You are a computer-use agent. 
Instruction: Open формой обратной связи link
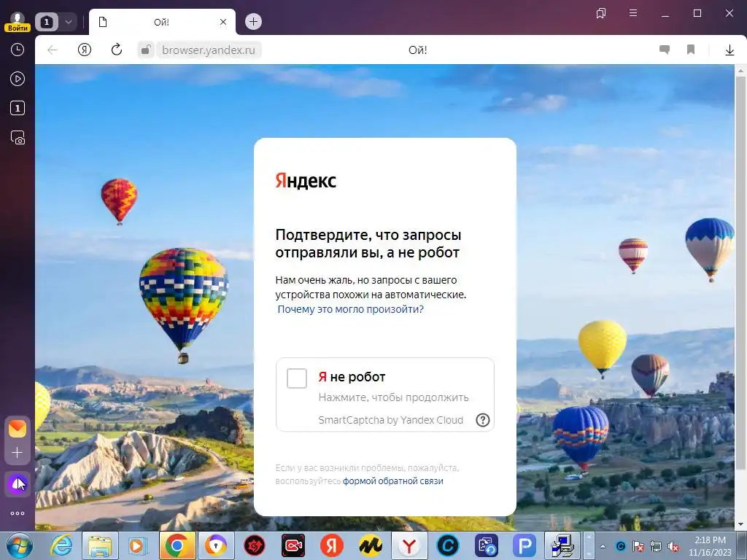pyautogui.click(x=393, y=481)
